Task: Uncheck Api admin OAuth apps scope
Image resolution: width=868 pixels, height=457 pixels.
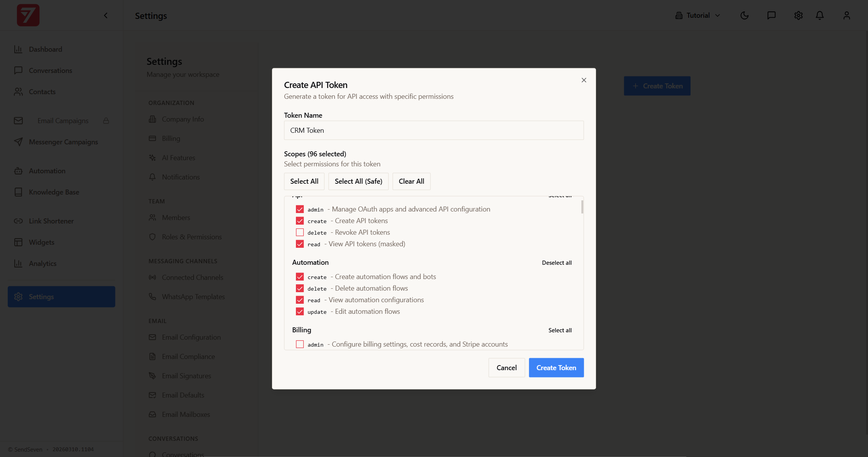Action: [x=300, y=209]
